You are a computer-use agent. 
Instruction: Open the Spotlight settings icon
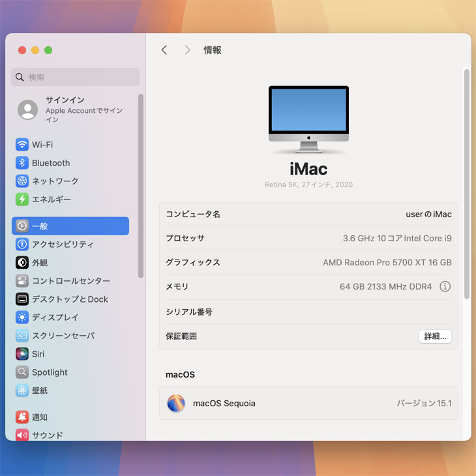pos(22,372)
